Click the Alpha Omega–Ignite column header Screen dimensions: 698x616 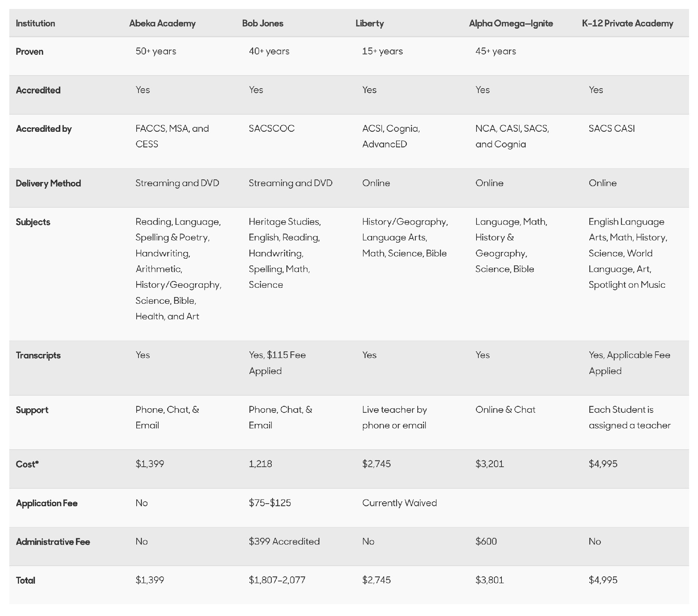pyautogui.click(x=511, y=23)
